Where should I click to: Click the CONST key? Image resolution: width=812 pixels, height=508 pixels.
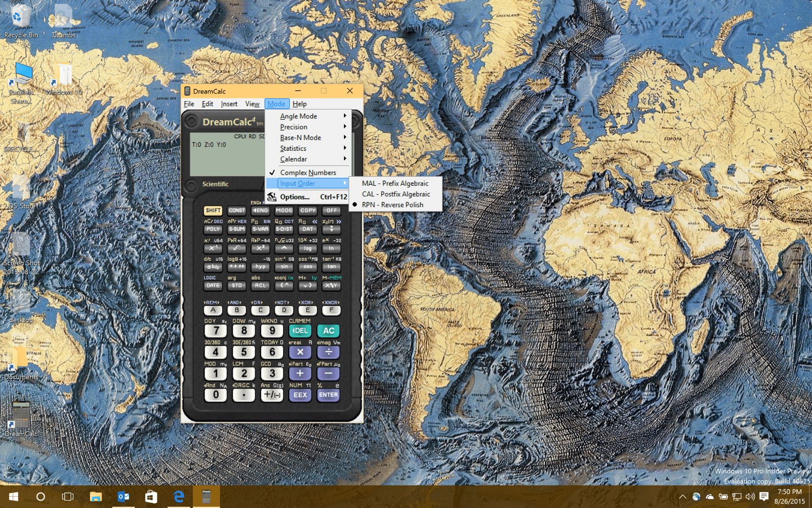(x=237, y=211)
